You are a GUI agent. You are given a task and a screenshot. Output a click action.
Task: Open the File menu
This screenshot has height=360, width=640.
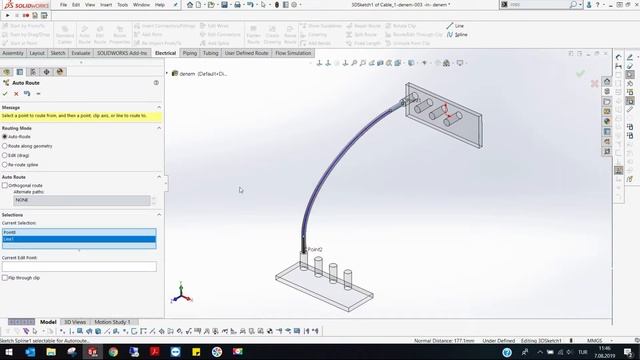point(63,5)
